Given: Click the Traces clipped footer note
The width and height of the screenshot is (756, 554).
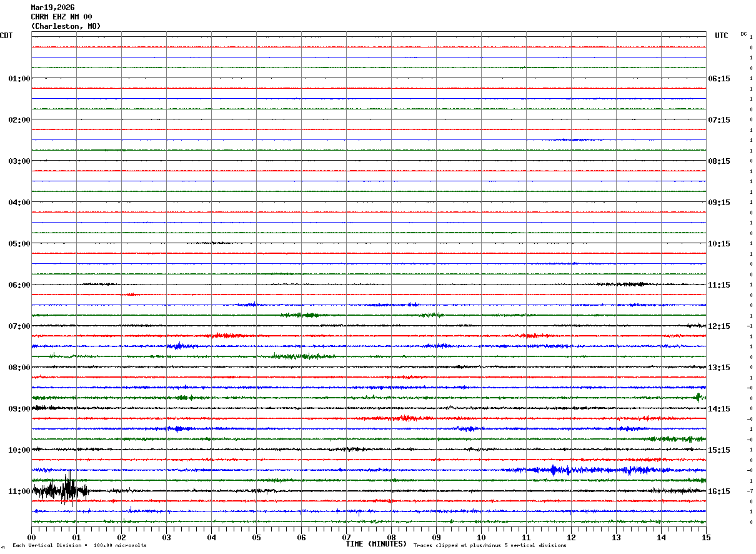Looking at the screenshot, I should pyautogui.click(x=490, y=546).
